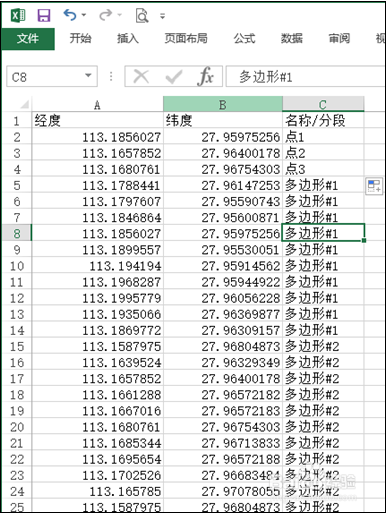Cancel the formula bar entry
The height and width of the screenshot is (515, 386).
(x=141, y=77)
